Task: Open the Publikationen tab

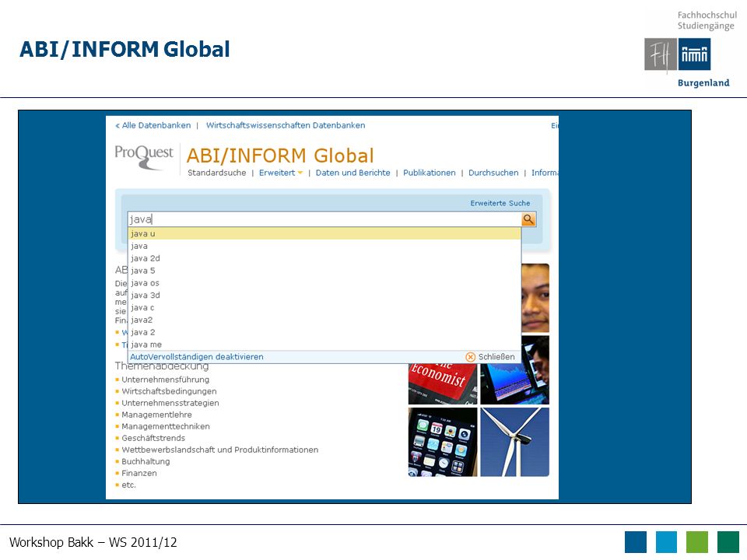Action: (x=430, y=173)
